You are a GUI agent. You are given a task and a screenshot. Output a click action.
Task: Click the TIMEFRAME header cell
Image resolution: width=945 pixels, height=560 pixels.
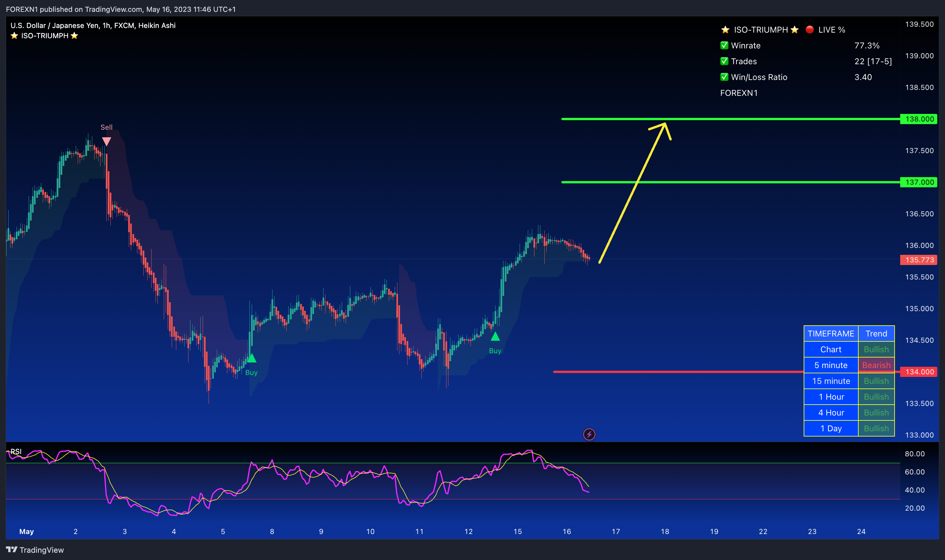(x=831, y=333)
